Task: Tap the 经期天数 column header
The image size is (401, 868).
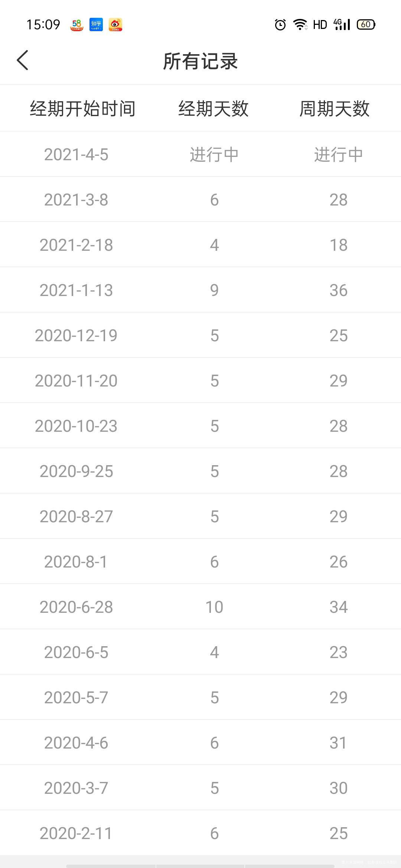Action: pyautogui.click(x=213, y=109)
